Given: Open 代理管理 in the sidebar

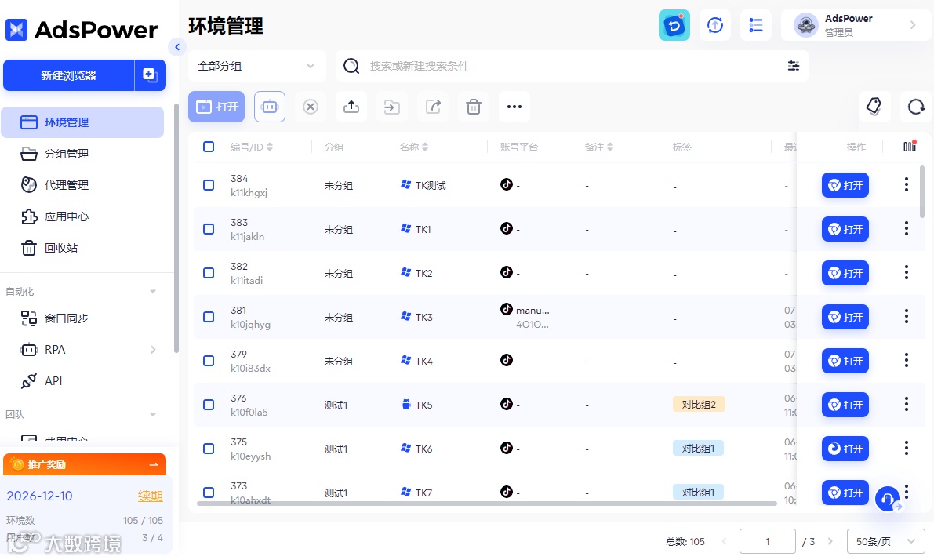Looking at the screenshot, I should 82,185.
